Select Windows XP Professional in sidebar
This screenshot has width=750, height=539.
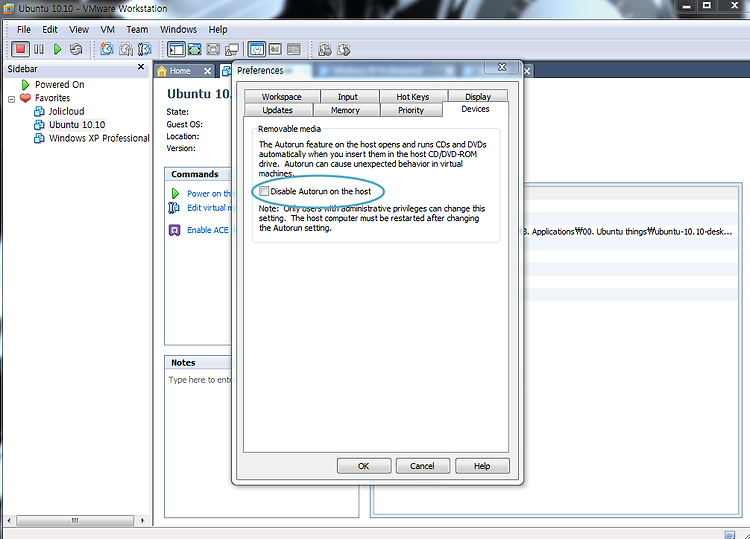click(x=99, y=138)
